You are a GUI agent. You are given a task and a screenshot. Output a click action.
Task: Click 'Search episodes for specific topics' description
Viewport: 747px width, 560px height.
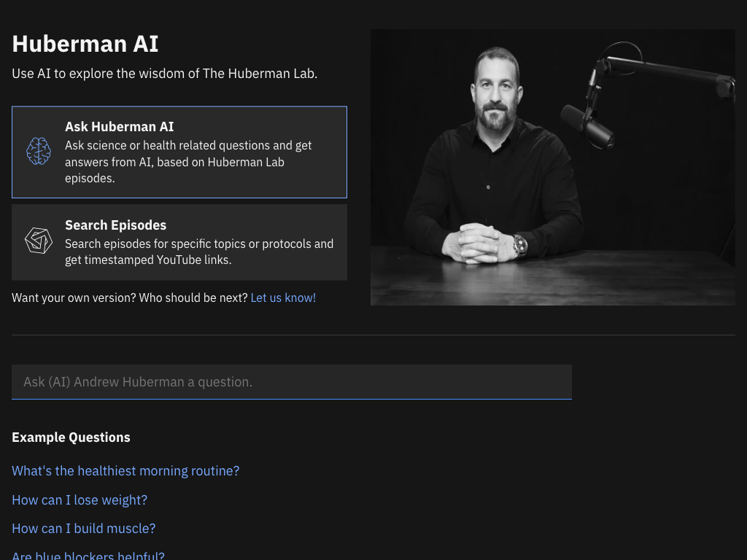199,252
